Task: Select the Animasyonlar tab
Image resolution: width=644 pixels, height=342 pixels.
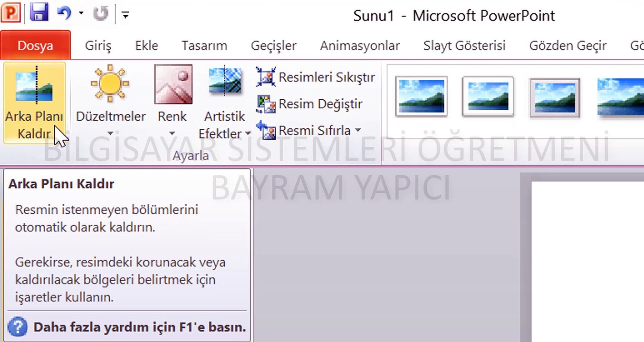Action: coord(360,46)
